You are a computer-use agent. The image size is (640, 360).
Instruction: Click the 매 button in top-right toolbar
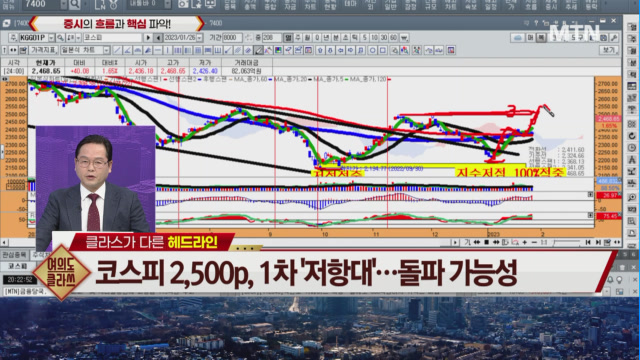[530, 38]
